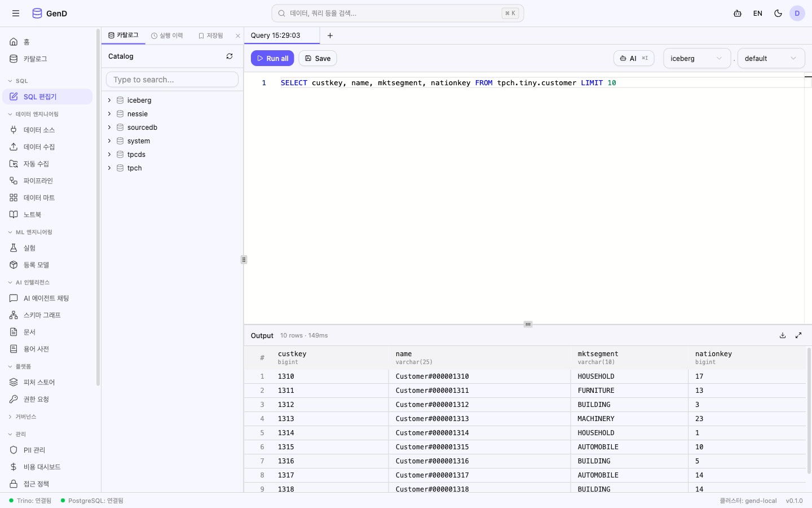Collapse the ML 엔지니어링 section
The width and height of the screenshot is (812, 508).
pyautogui.click(x=30, y=232)
